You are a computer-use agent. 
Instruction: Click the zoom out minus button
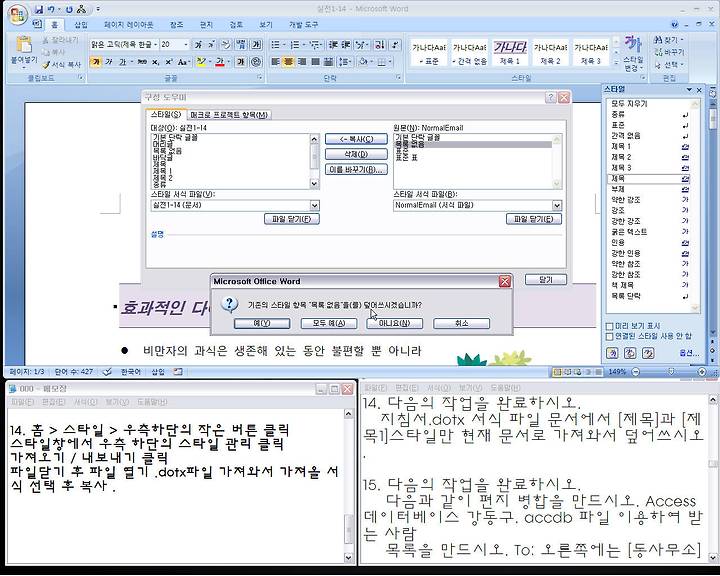636,372
